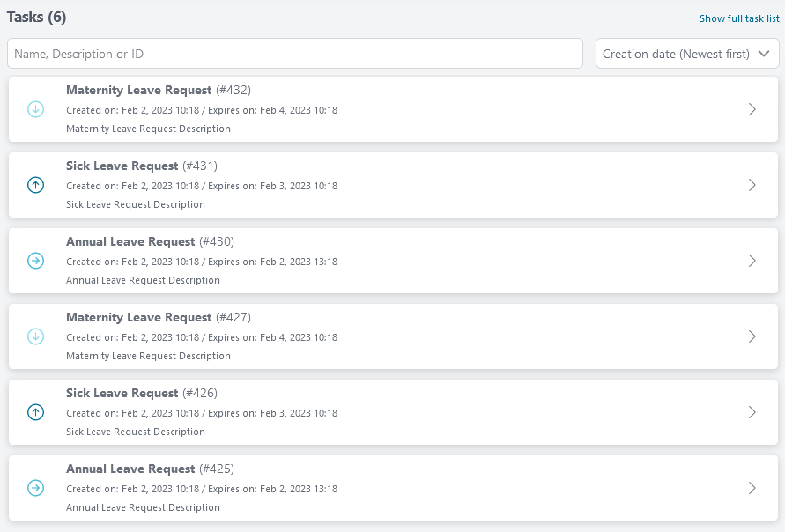The width and height of the screenshot is (785, 532).
Task: Click the creation and expiry dates of task #426
Action: [x=202, y=413]
